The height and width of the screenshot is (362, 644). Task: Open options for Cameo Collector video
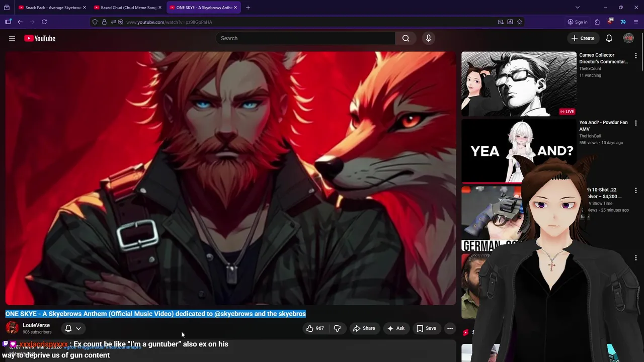(x=635, y=56)
